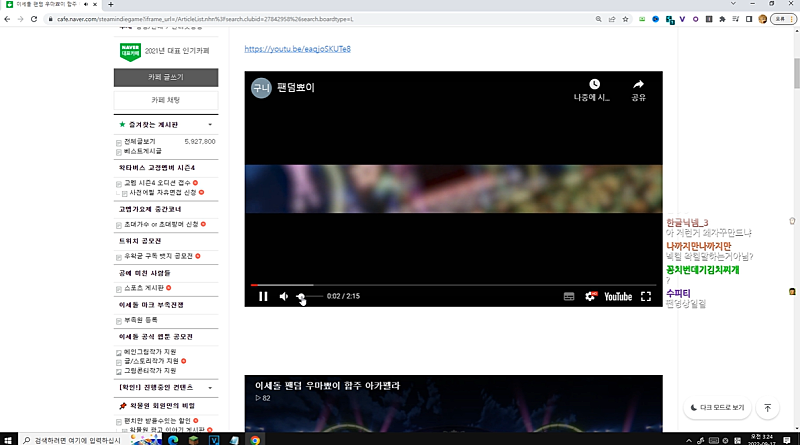Click the 구니 channel avatar
The width and height of the screenshot is (800, 445).
point(261,88)
